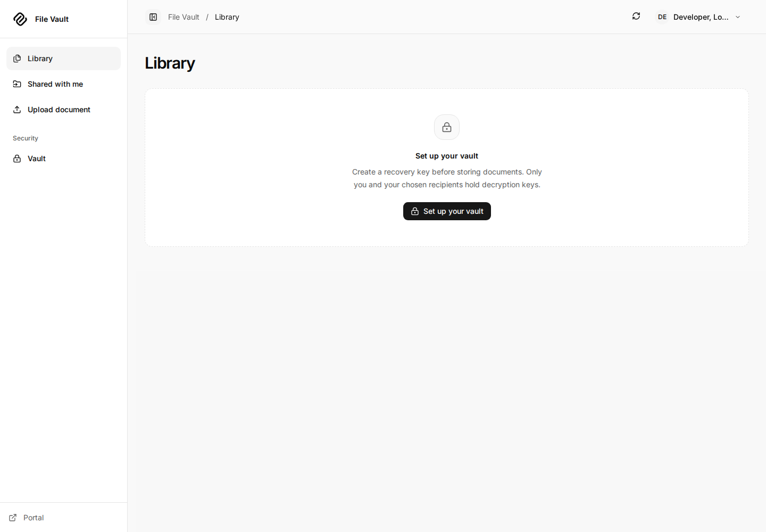The height and width of the screenshot is (532, 766).
Task: Expand the Developer account dropdown
Action: click(x=698, y=17)
